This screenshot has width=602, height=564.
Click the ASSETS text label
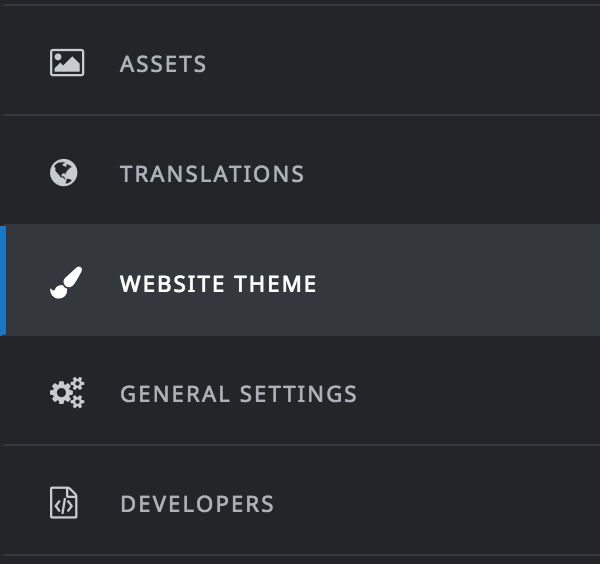tap(163, 64)
